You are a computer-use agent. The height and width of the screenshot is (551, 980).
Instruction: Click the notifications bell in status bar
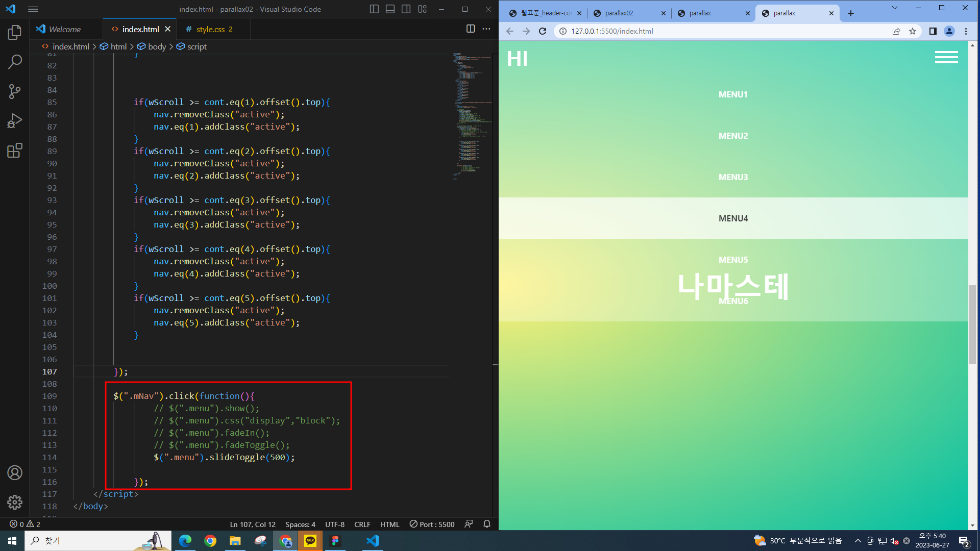point(487,524)
